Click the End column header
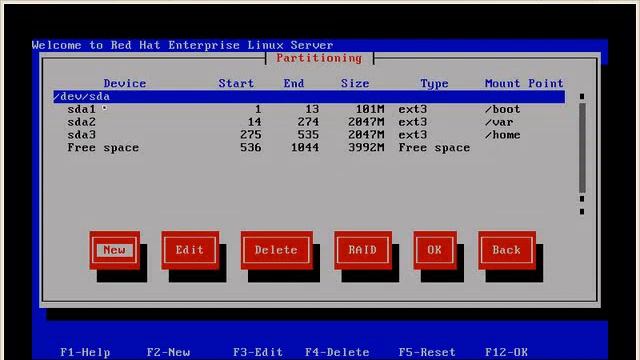 coord(294,84)
